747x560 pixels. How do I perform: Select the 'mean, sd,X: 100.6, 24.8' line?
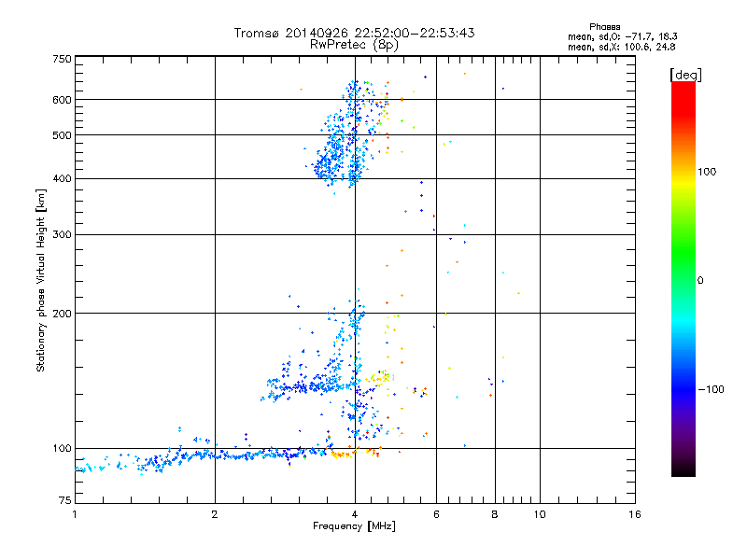622,47
